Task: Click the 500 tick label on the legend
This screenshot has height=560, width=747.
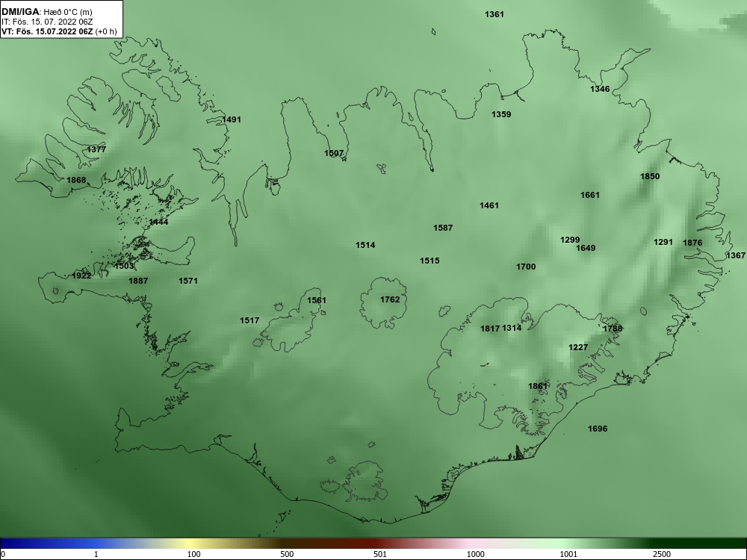Action: pyautogui.click(x=288, y=554)
